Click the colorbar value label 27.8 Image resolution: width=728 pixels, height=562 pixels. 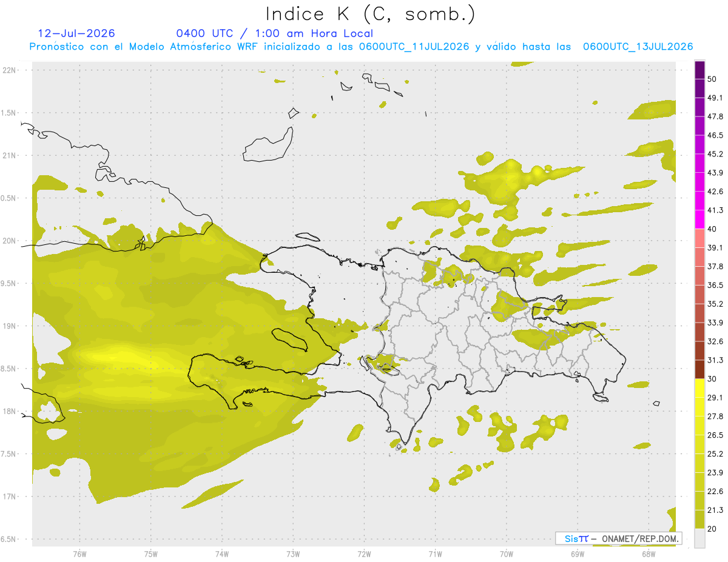[715, 416]
